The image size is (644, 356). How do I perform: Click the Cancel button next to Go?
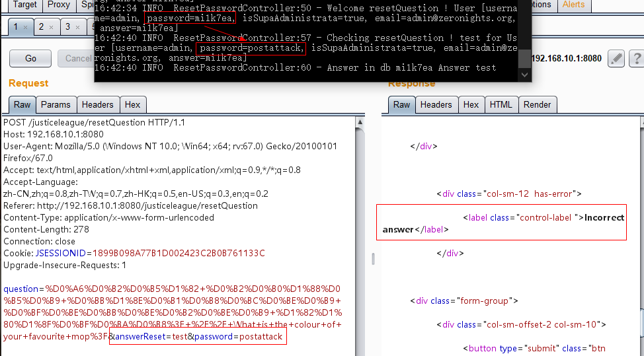coord(78,59)
